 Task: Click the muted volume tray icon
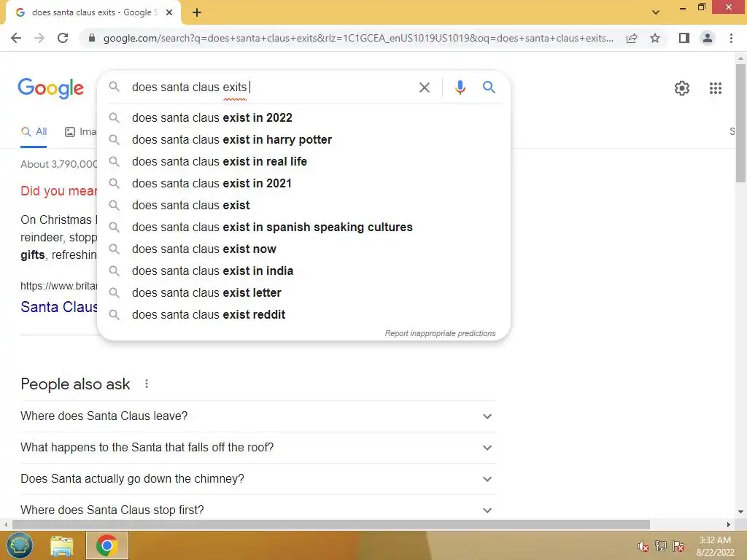(643, 547)
